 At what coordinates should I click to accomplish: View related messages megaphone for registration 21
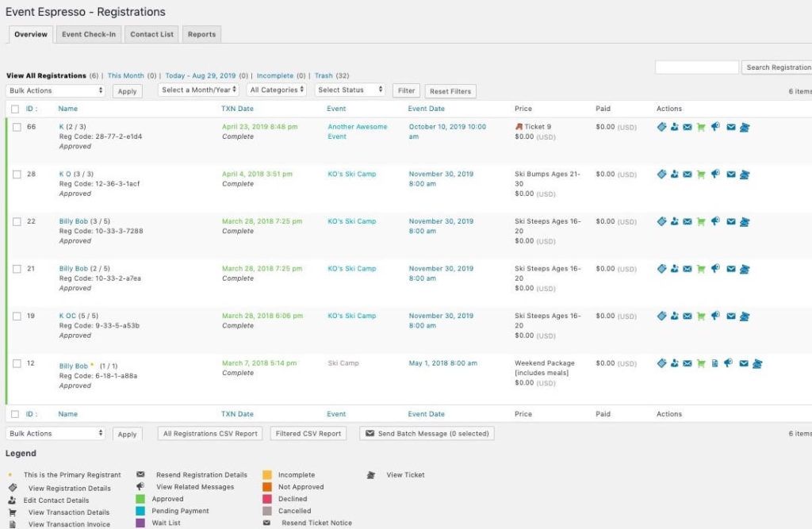click(x=716, y=269)
